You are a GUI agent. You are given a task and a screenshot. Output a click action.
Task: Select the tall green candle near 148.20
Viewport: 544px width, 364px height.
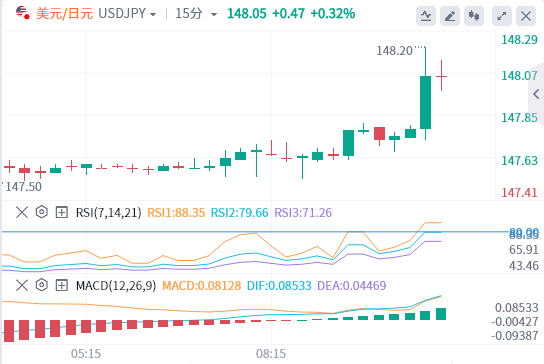(425, 102)
